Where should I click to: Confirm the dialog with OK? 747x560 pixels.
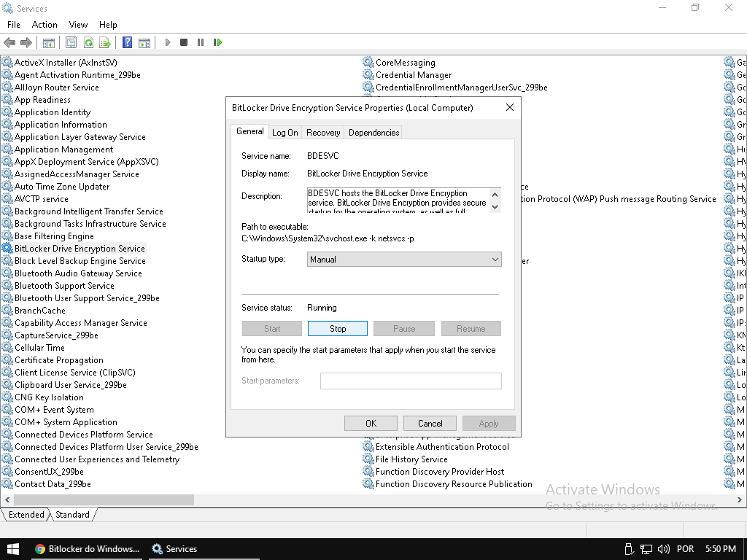coord(371,424)
